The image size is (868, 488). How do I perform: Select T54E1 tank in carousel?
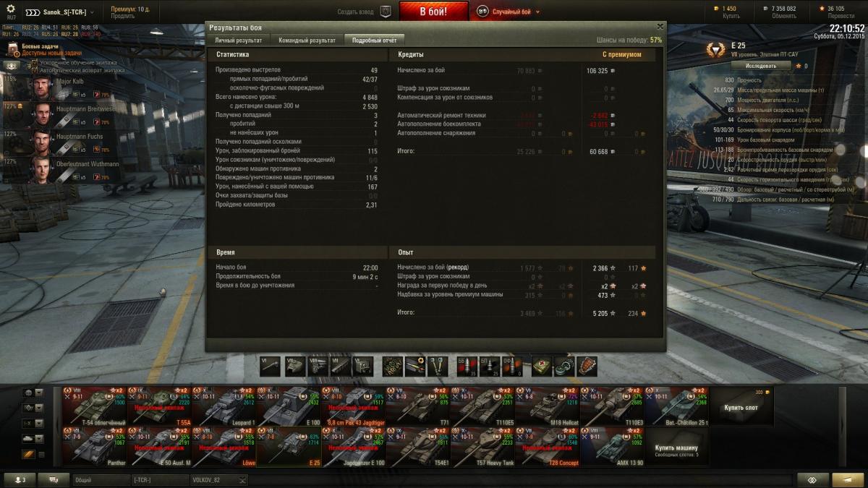point(418,447)
